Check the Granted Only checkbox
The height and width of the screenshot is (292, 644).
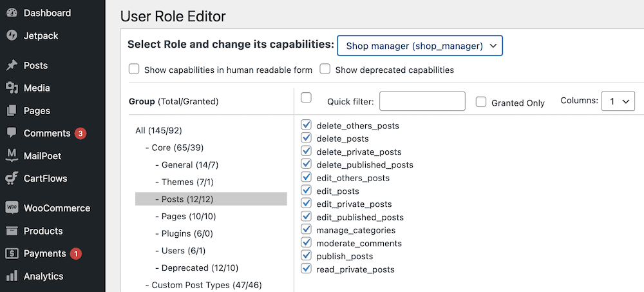click(481, 102)
